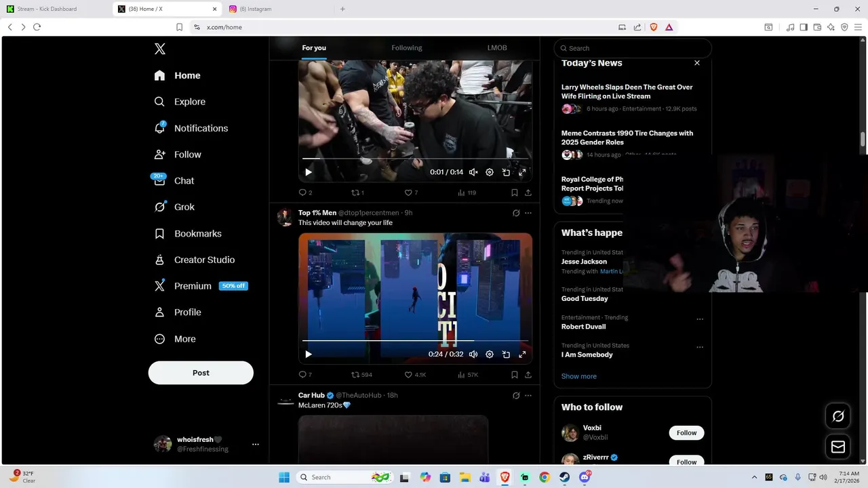868x488 pixels.
Task: Bookmark the Top 1% Men post
Action: (x=515, y=374)
